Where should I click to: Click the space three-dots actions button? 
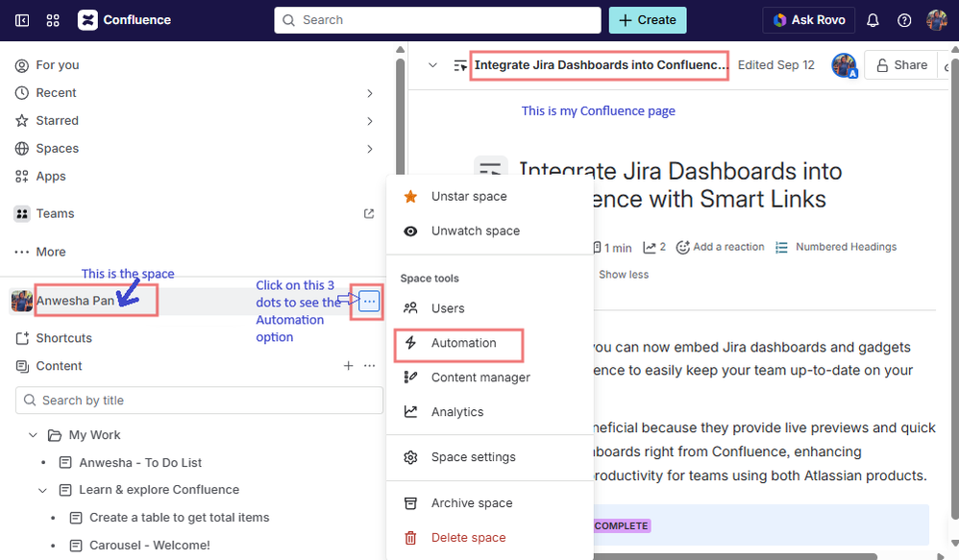coord(369,302)
